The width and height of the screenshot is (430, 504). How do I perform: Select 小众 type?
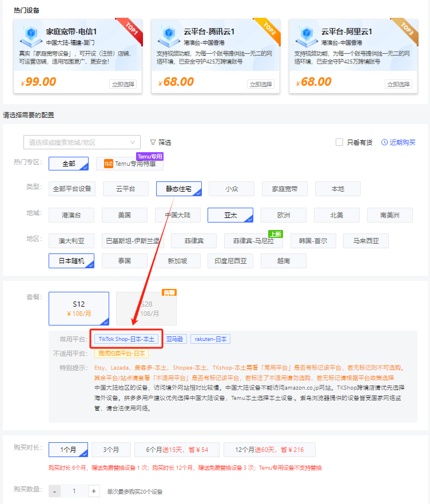pos(232,189)
